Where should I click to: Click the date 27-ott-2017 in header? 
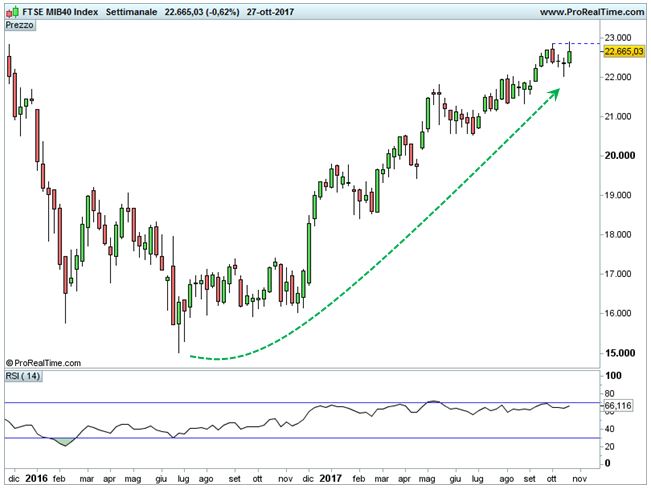coord(270,12)
